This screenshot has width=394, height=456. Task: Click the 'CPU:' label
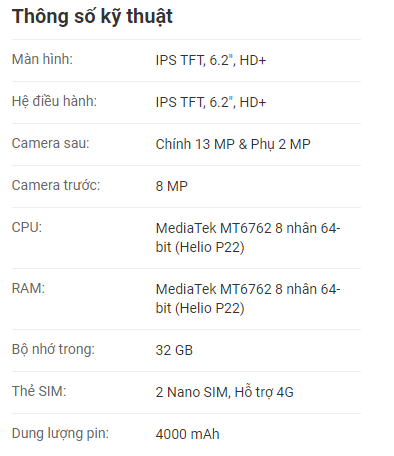click(x=27, y=227)
